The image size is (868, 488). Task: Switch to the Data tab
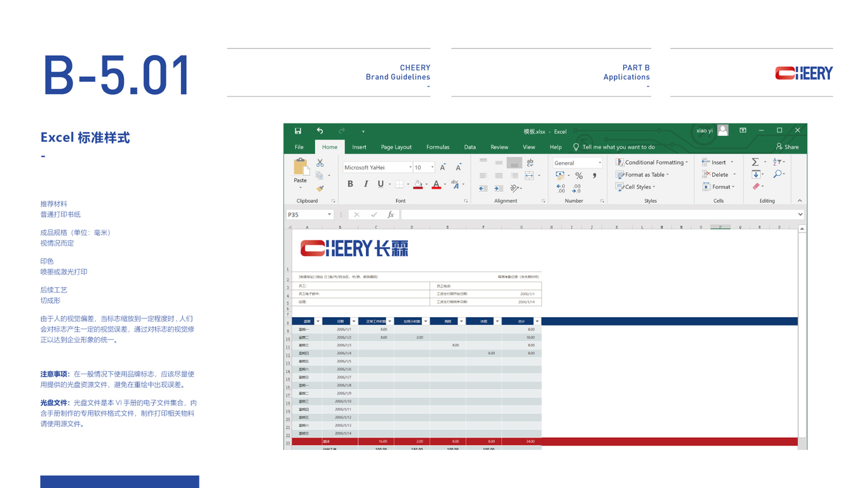click(470, 147)
